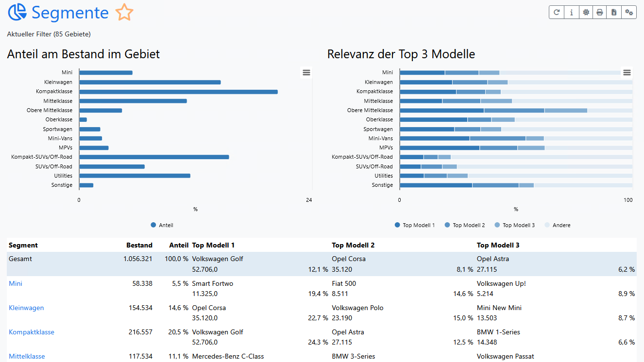The image size is (644, 362).
Task: Click the 'Aktueller Filter (85 Gebiete)' text
Action: pos(49,34)
